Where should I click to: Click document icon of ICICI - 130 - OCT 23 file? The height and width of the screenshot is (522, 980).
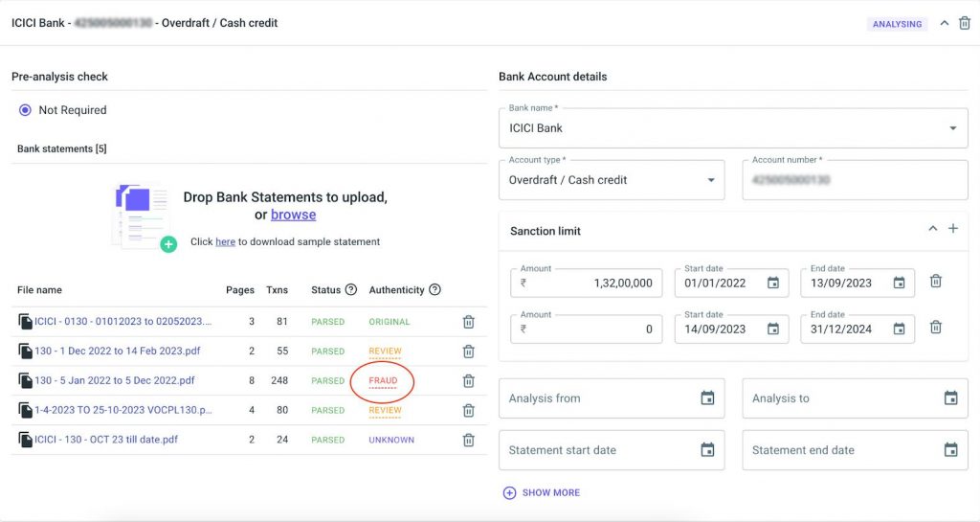(25, 440)
